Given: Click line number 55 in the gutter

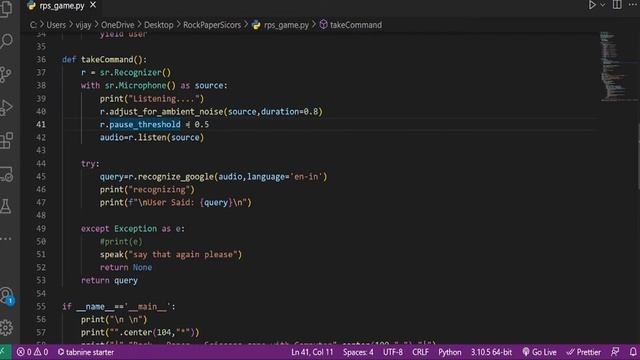Looking at the screenshot, I should pos(41,307).
